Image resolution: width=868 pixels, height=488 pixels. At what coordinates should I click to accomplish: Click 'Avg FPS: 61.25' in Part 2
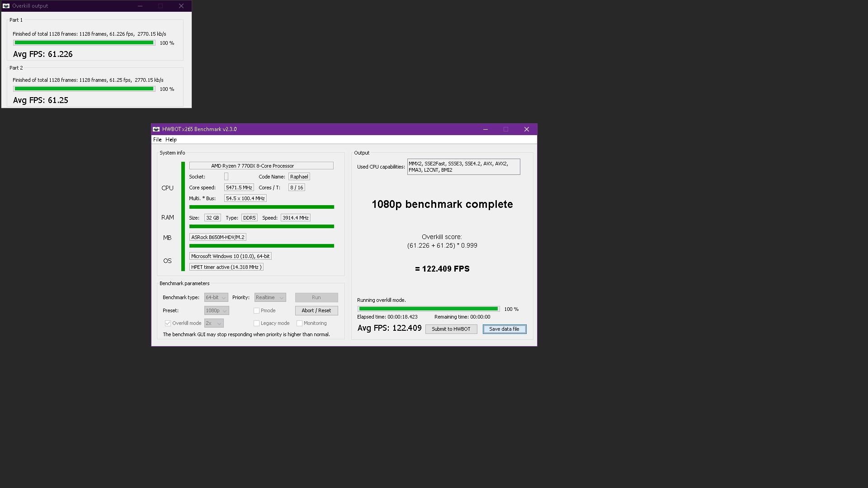coord(41,100)
